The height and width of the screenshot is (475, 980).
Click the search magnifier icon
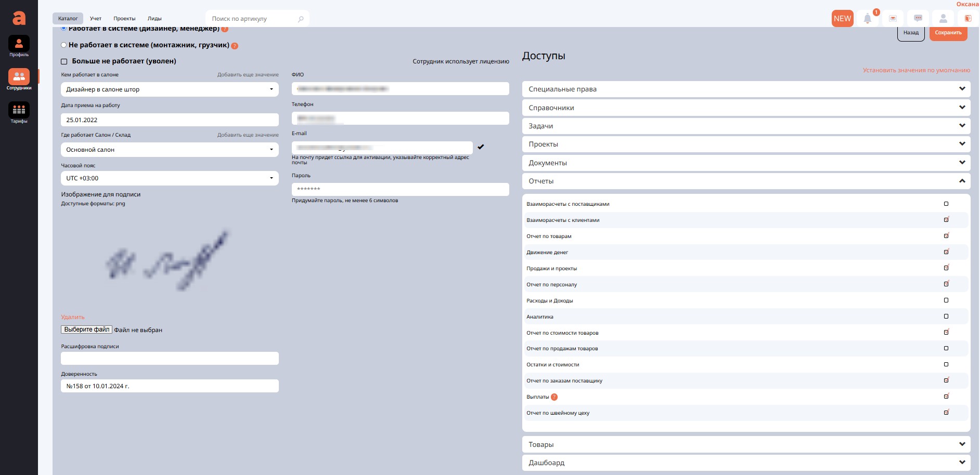pos(301,19)
